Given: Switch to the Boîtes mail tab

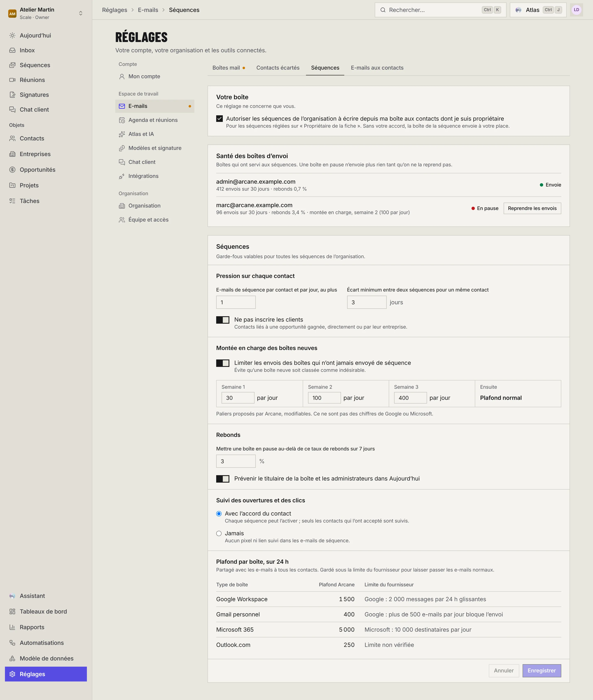Looking at the screenshot, I should (229, 68).
